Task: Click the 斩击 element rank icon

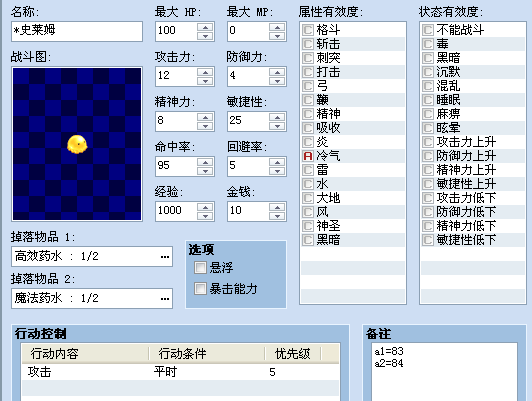Action: point(308,44)
